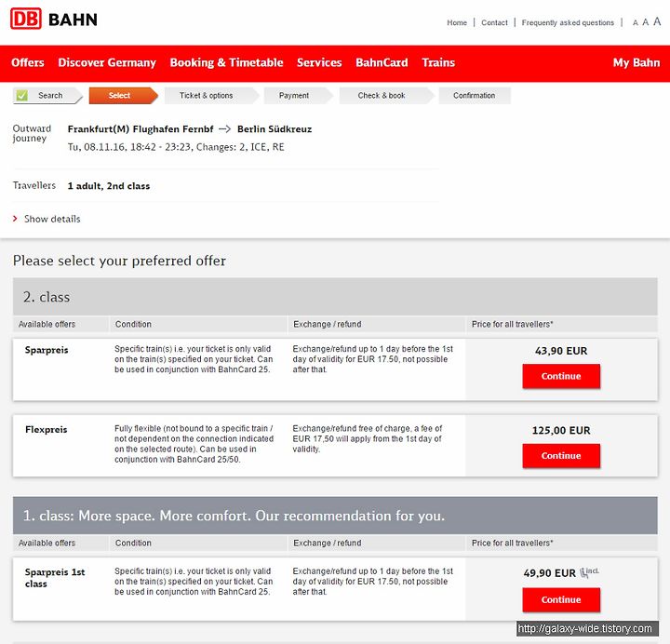Viewport: 670px width, 644px height.
Task: Click the Payment step
Action: point(298,96)
